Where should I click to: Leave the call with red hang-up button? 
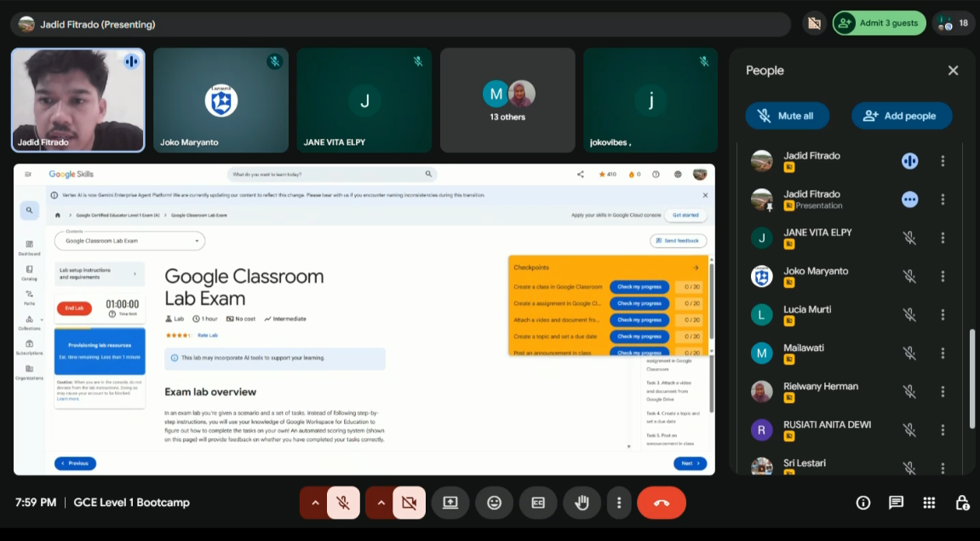(x=662, y=503)
